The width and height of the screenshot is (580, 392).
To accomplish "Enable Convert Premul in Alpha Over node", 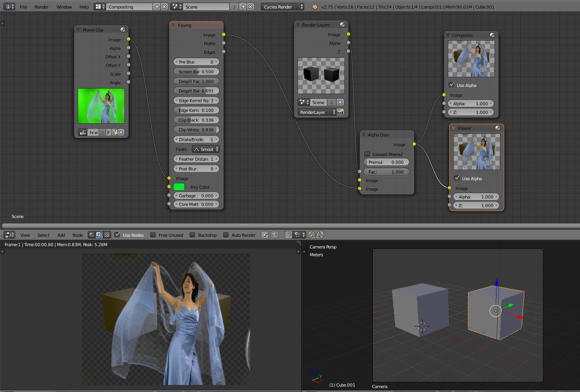I will (x=367, y=154).
